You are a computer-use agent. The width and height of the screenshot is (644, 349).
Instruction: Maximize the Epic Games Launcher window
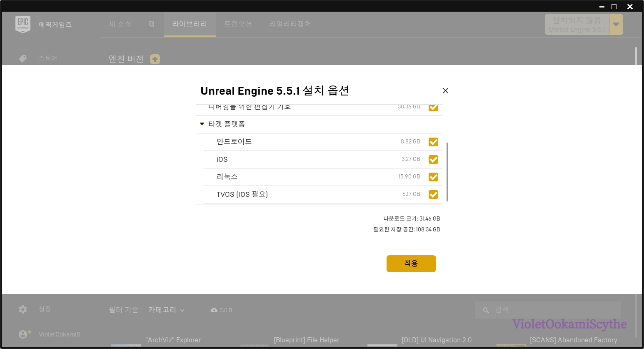click(614, 7)
